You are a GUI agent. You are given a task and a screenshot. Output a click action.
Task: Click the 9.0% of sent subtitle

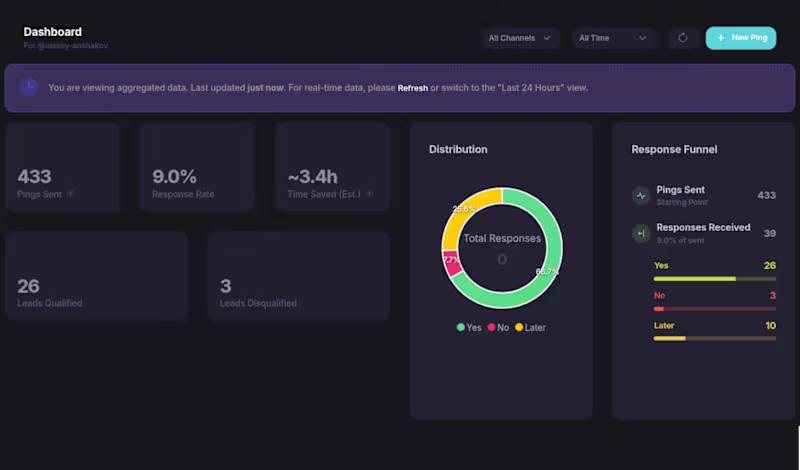click(x=680, y=240)
